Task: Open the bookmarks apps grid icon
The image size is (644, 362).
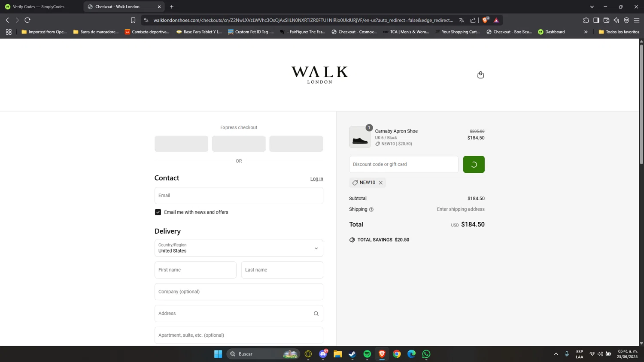Action: pos(9,32)
